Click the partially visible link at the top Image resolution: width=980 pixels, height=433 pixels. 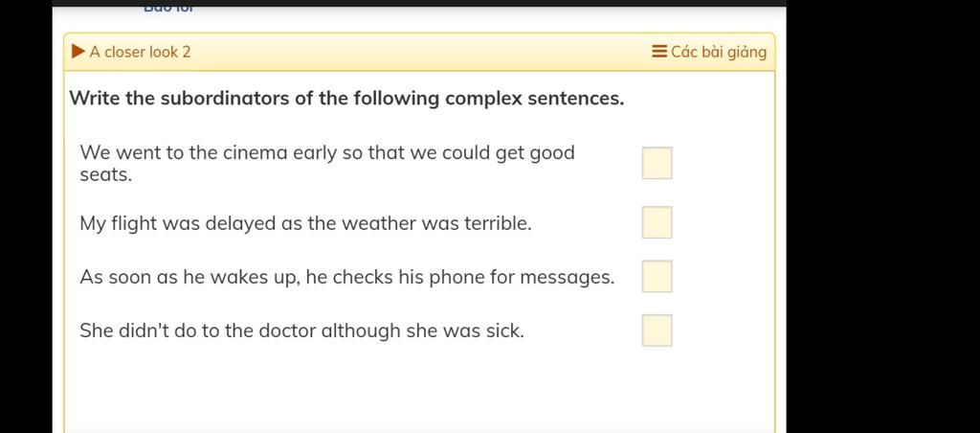(168, 8)
